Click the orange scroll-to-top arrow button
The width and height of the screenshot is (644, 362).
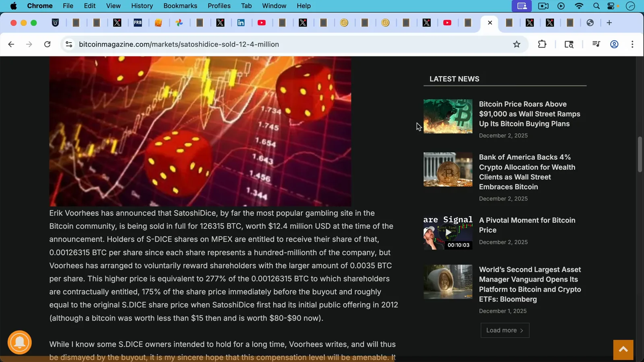[623, 350]
